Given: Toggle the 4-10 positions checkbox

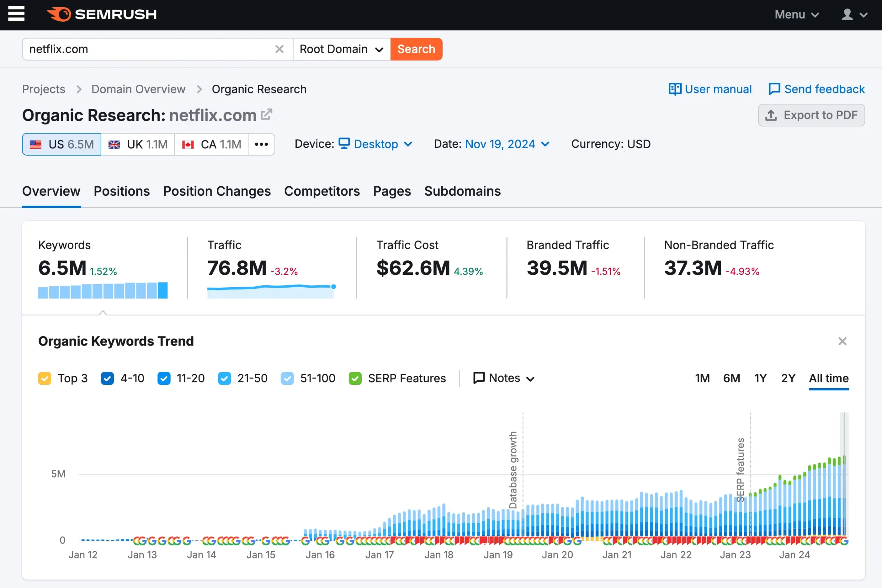Looking at the screenshot, I should pyautogui.click(x=107, y=378).
